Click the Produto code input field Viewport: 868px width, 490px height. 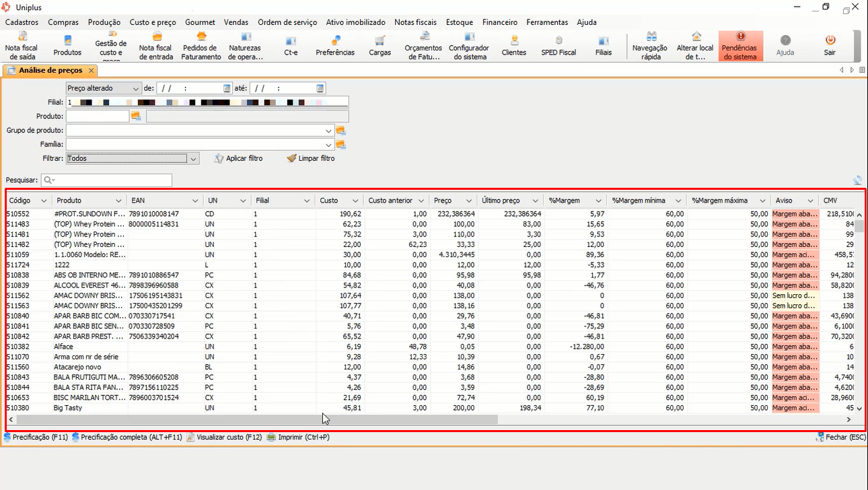(97, 116)
